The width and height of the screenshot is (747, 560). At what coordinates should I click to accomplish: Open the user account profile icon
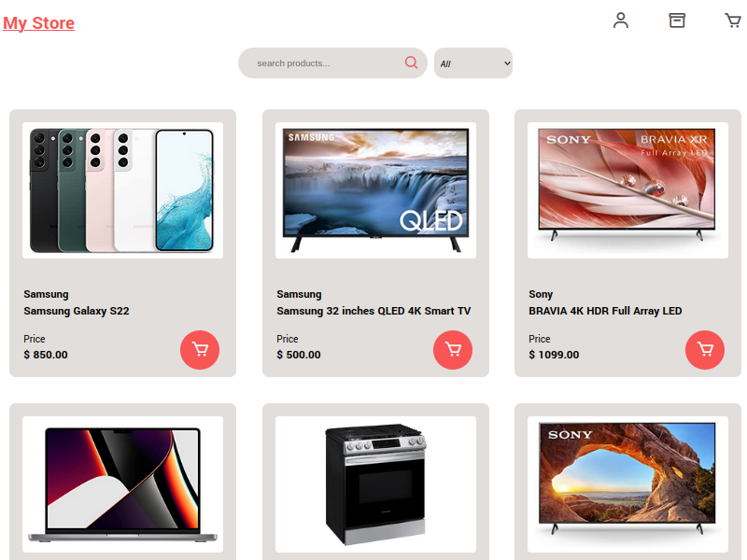tap(620, 21)
